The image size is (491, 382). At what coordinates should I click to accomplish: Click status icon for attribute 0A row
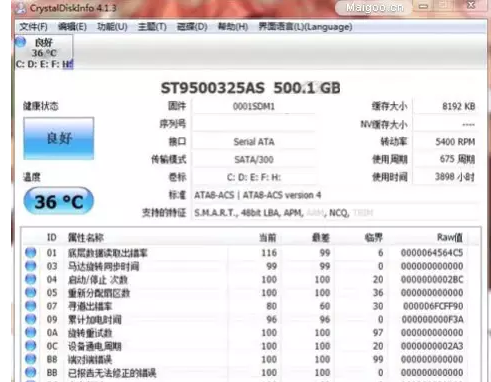pyautogui.click(x=31, y=333)
